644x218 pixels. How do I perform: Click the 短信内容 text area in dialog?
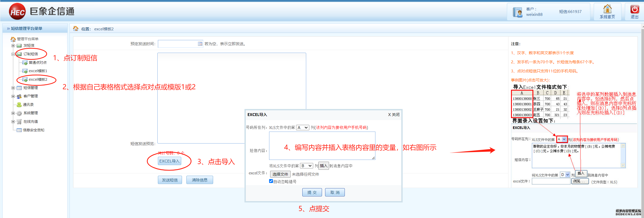pos(322,145)
